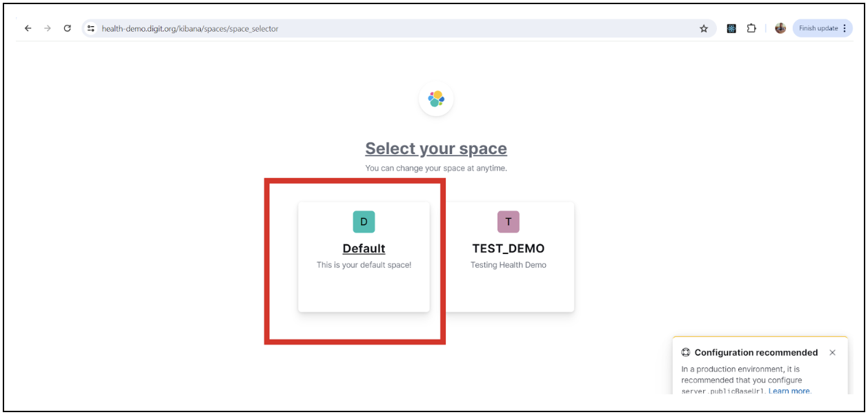Click the lifebuoy icon in the notification
Screen dimensions: 868x417
(x=686, y=353)
